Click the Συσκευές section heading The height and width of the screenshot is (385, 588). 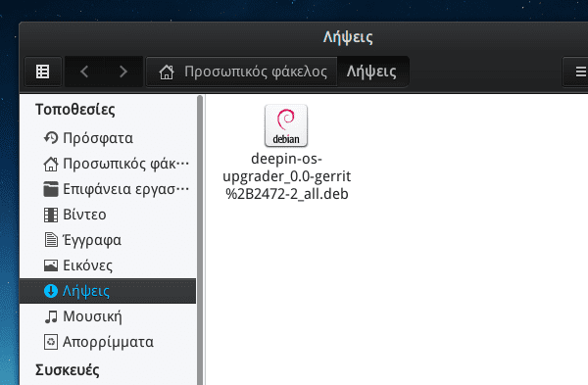(68, 370)
